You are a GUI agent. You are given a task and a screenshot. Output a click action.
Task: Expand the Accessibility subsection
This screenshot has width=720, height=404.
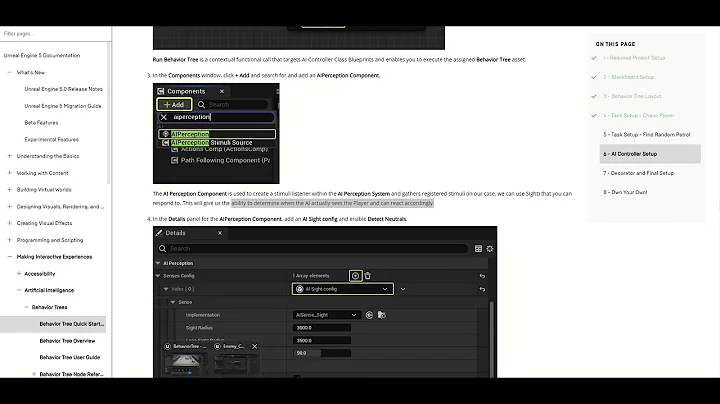tap(19, 274)
